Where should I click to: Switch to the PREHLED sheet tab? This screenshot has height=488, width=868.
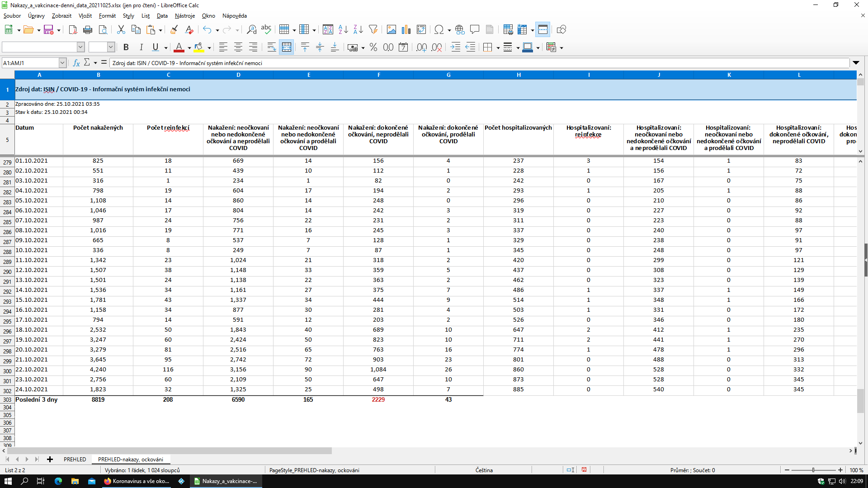click(x=75, y=460)
